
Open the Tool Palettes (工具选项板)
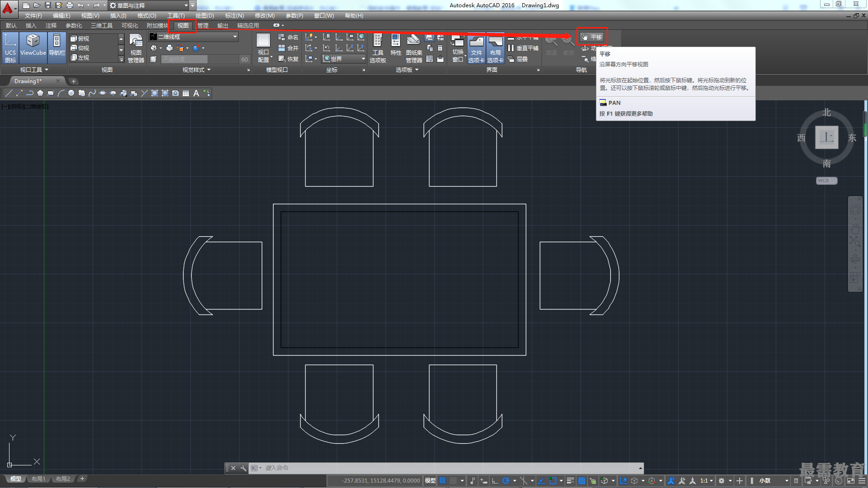click(378, 48)
